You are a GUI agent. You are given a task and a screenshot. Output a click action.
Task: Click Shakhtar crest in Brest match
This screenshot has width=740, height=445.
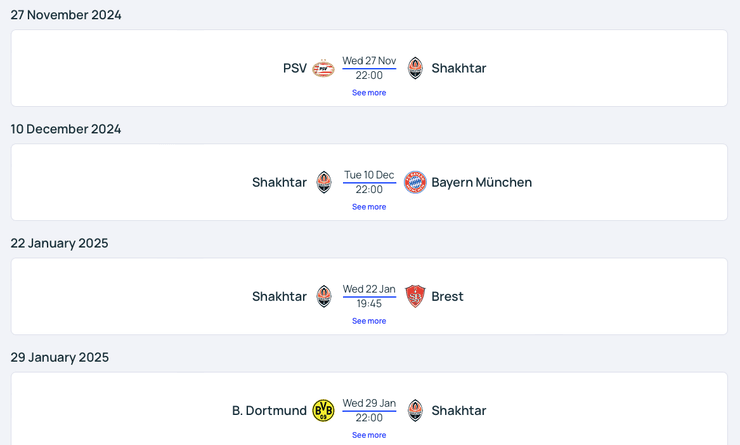(323, 296)
